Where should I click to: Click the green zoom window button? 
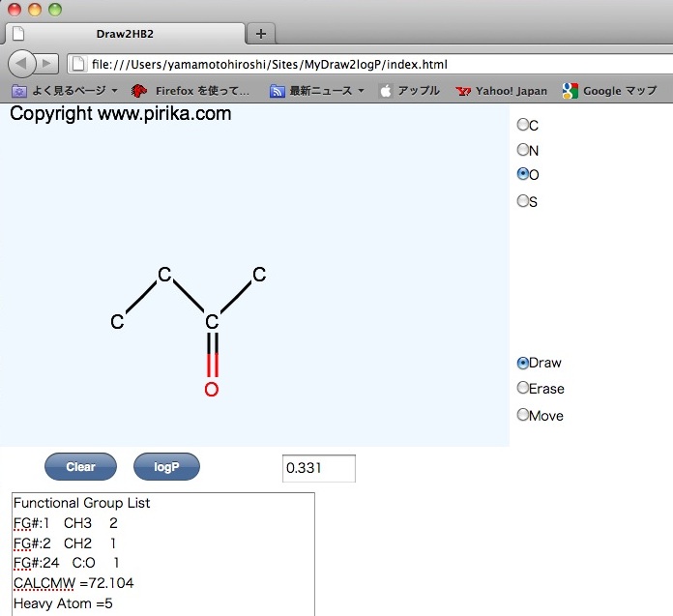(x=55, y=9)
